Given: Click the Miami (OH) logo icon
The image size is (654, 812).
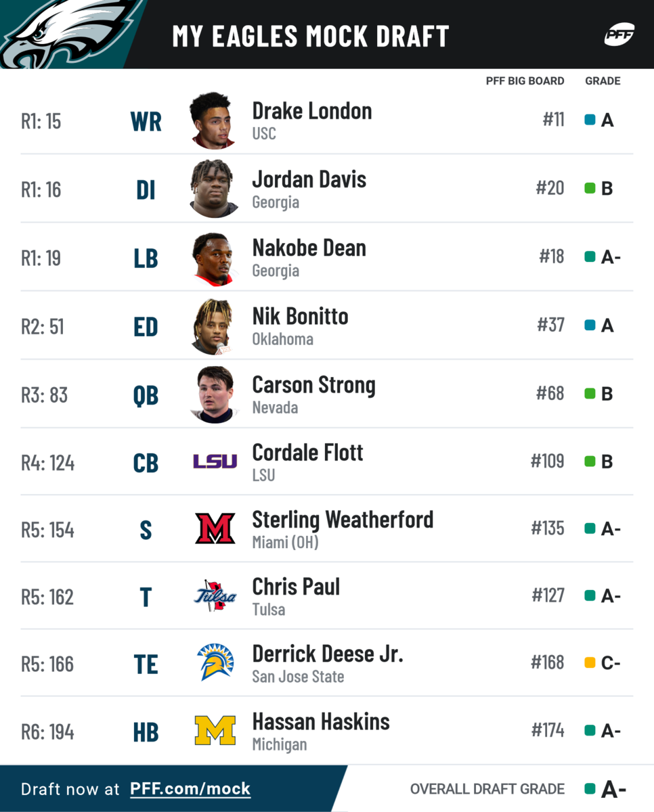Looking at the screenshot, I should pyautogui.click(x=215, y=528).
